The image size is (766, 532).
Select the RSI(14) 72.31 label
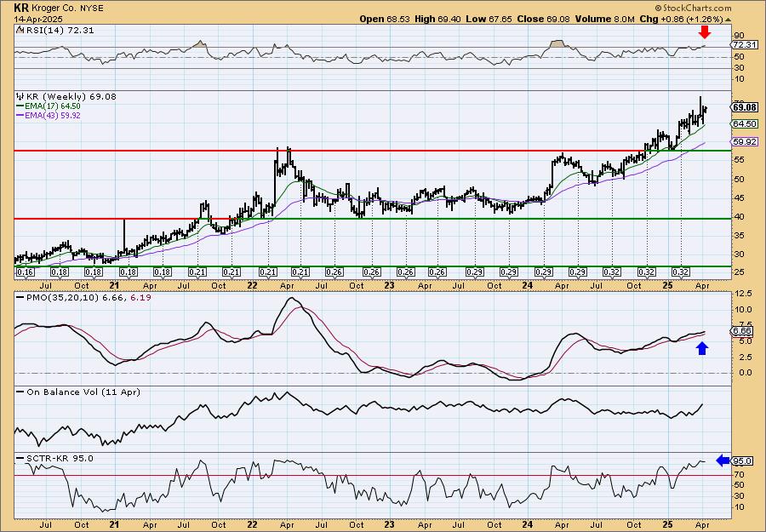[59, 30]
